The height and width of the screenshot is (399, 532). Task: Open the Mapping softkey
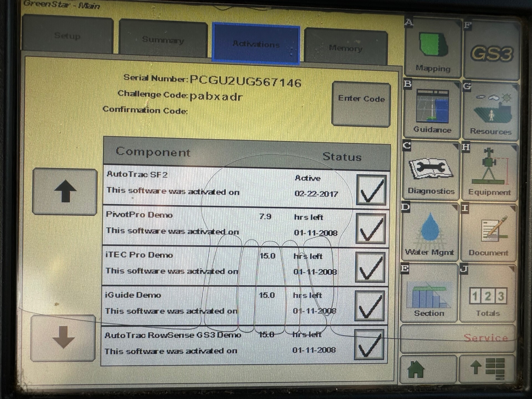433,48
